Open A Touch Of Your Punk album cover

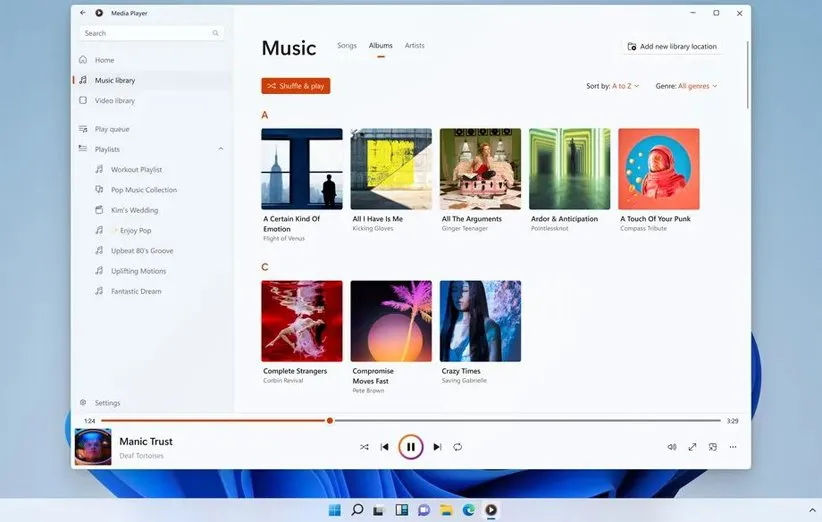point(658,169)
